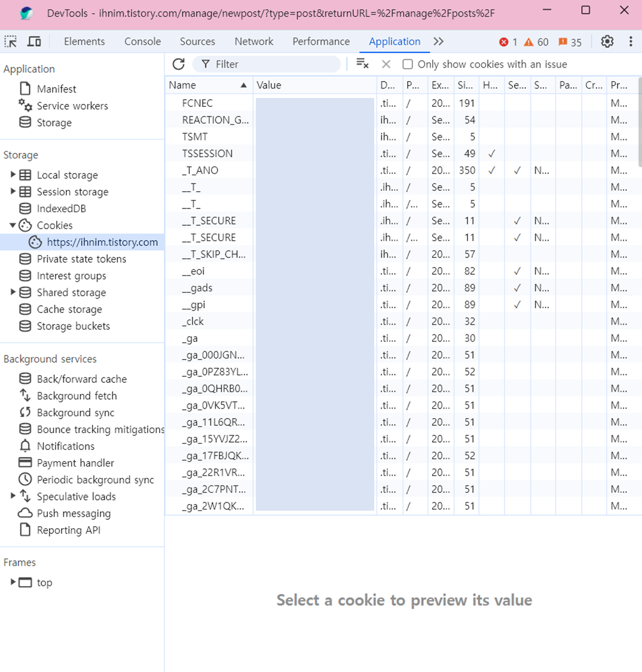642x672 pixels.
Task: Open DevTools settings gear
Action: pyautogui.click(x=607, y=42)
